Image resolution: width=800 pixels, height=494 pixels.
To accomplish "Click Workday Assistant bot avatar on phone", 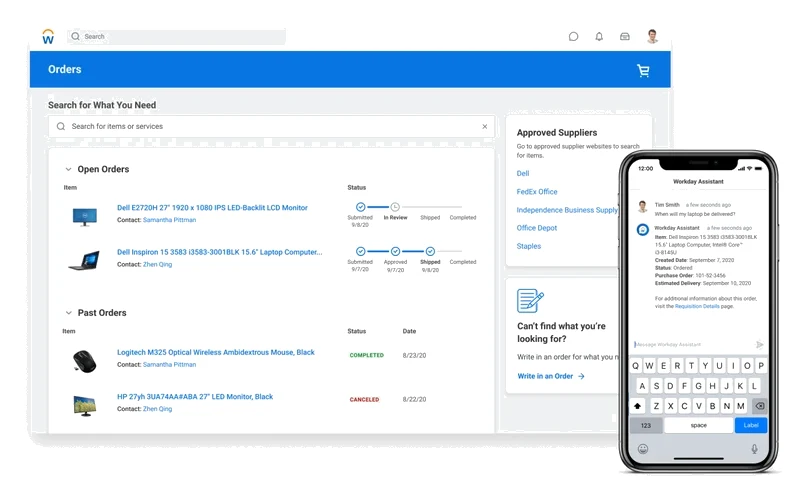I will tap(643, 230).
